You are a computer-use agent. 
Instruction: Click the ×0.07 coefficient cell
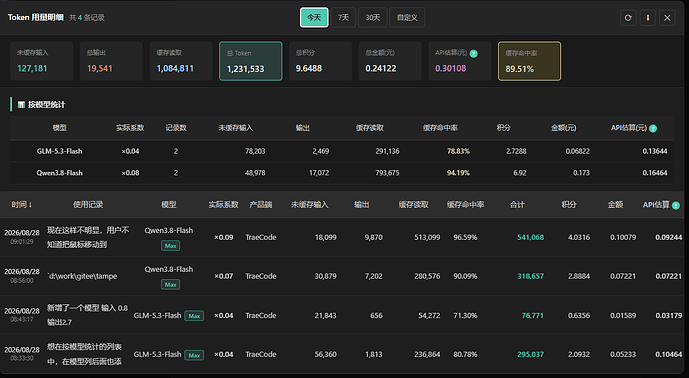tap(224, 276)
